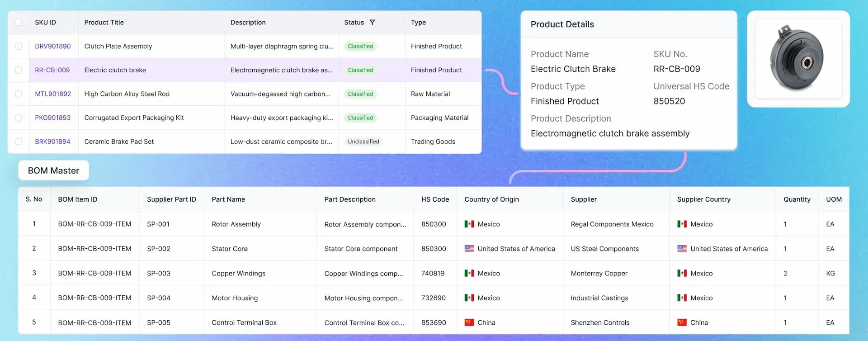The height and width of the screenshot is (341, 868).
Task: Click US flag in Stator Core origin
Action: (469, 248)
